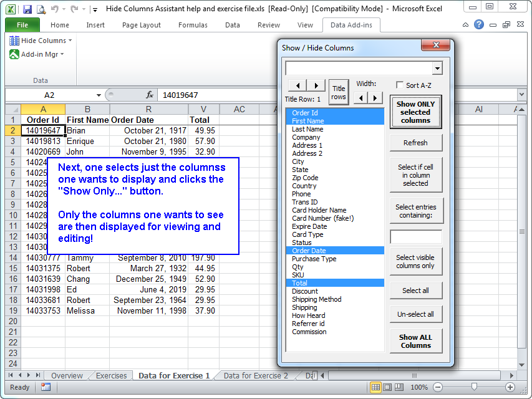
Task: Click column header V
Action: coord(203,109)
